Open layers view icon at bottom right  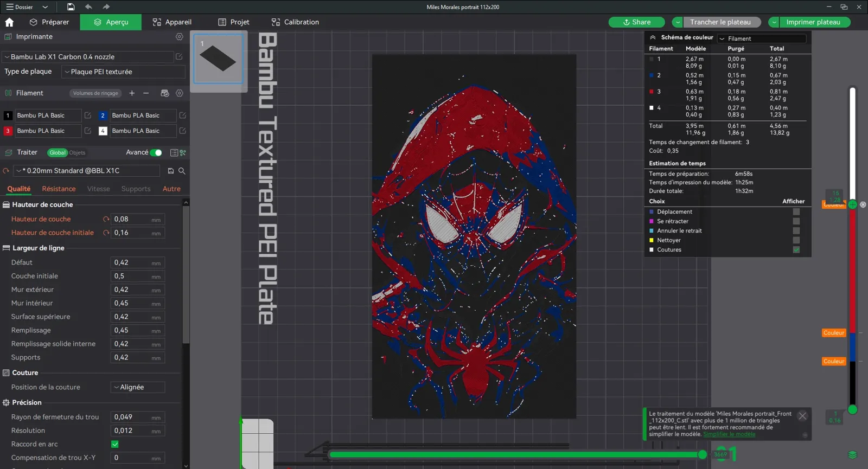point(852,455)
